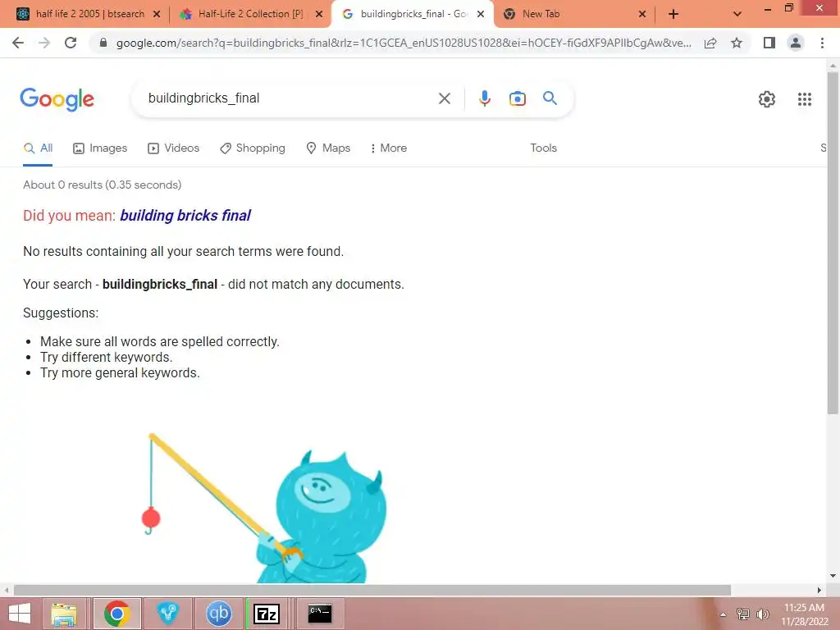Click inside the Google search field
The width and height of the screenshot is (840, 630).
(x=290, y=98)
